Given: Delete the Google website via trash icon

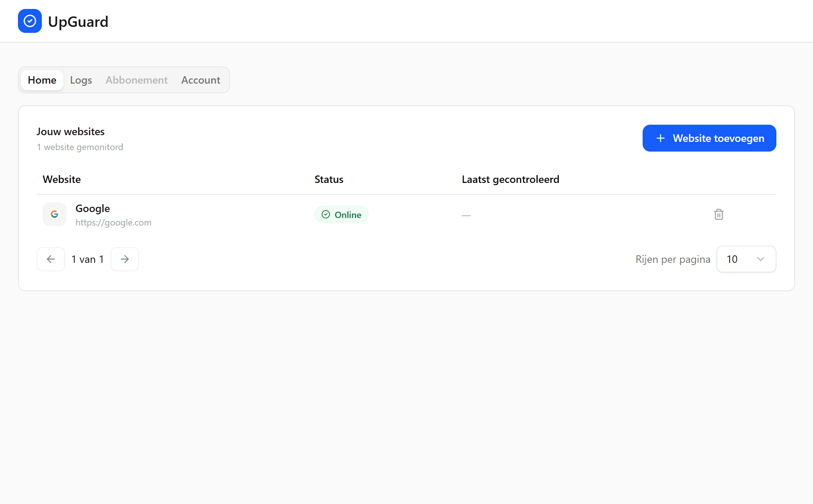Looking at the screenshot, I should pos(718,214).
